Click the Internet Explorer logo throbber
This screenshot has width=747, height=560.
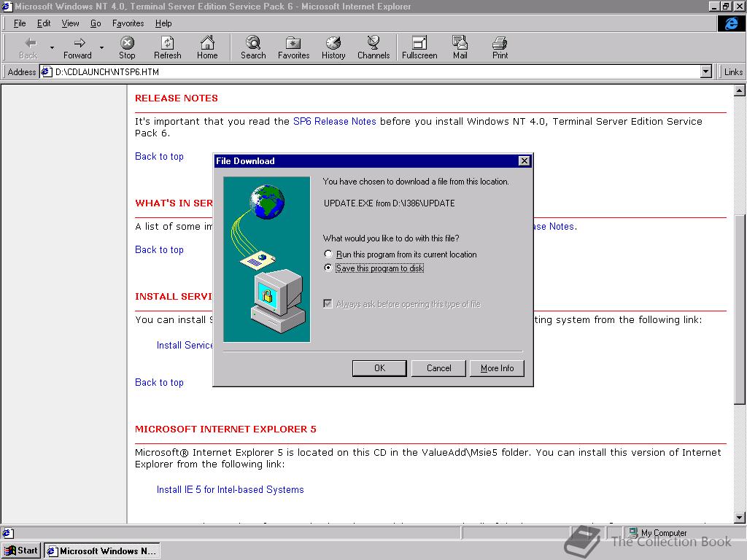coord(731,23)
